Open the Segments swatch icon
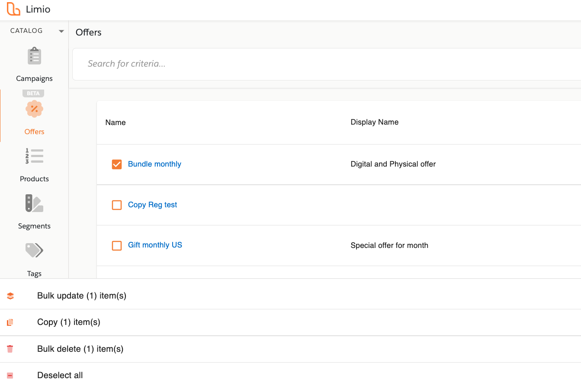 click(x=34, y=203)
